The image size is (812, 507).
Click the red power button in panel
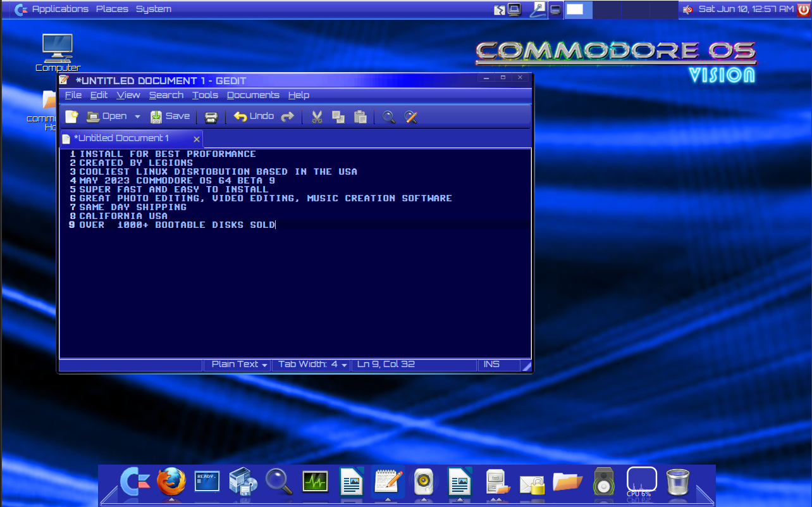coord(803,9)
